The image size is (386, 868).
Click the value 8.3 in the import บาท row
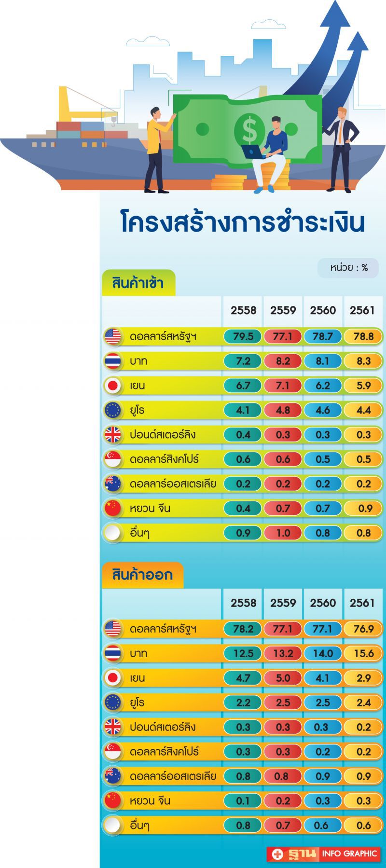(363, 361)
